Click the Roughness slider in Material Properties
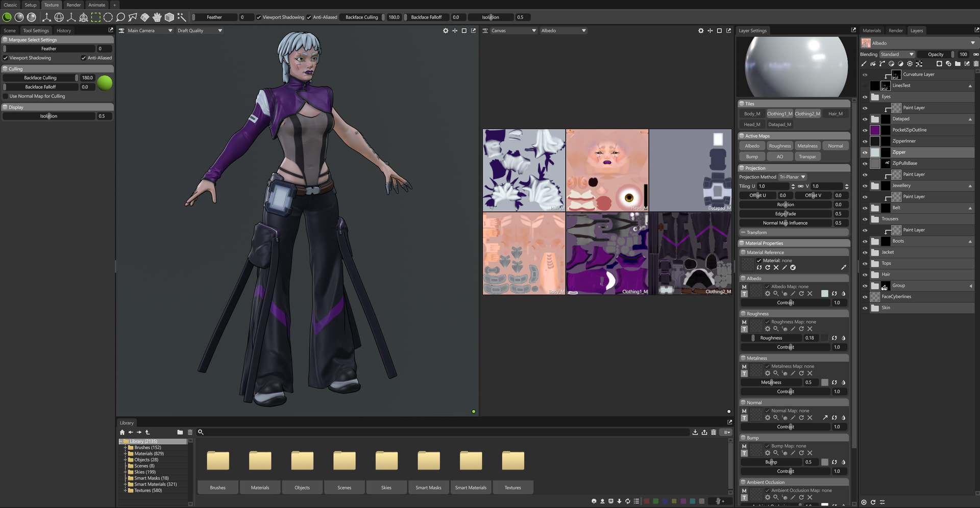980x508 pixels. (772, 338)
